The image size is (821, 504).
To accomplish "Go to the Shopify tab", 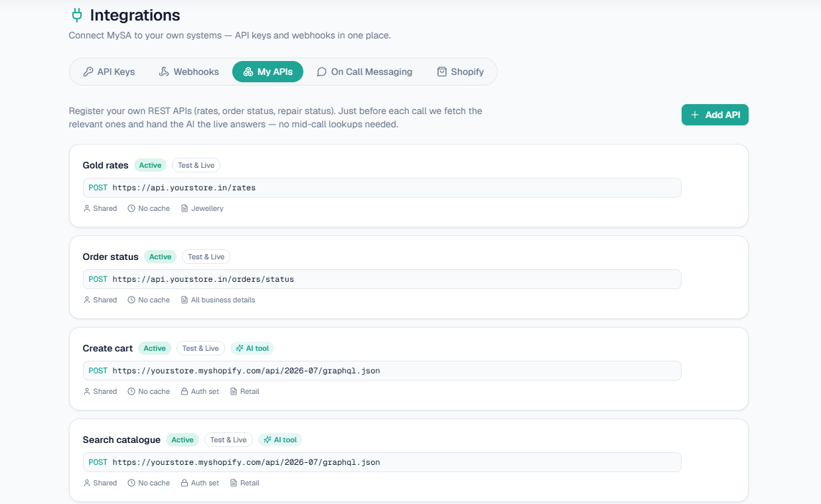I will 461,72.
